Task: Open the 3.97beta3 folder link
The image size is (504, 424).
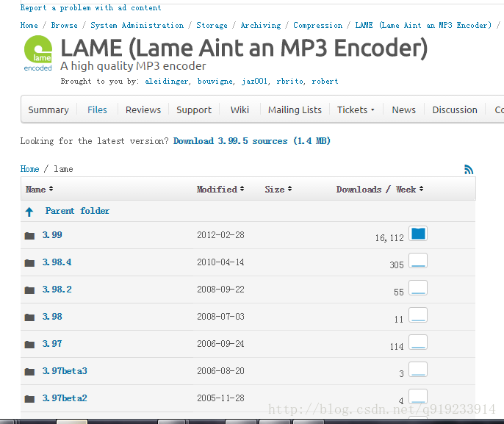Action: (65, 371)
